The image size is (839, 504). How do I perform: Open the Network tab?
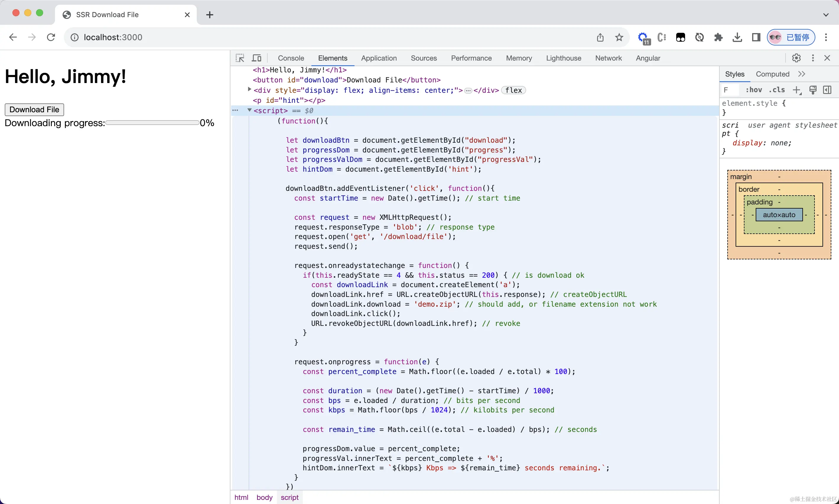click(609, 58)
